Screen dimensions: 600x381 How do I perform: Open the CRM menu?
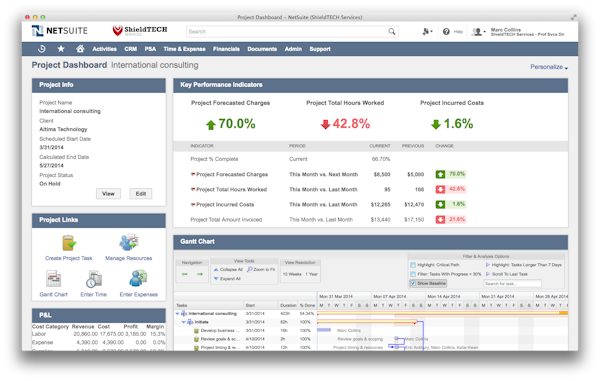[130, 49]
